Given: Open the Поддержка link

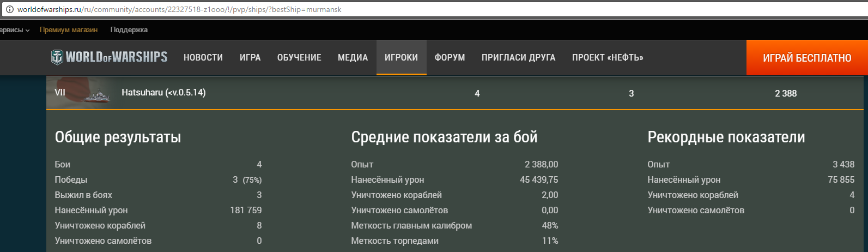Looking at the screenshot, I should 129,30.
